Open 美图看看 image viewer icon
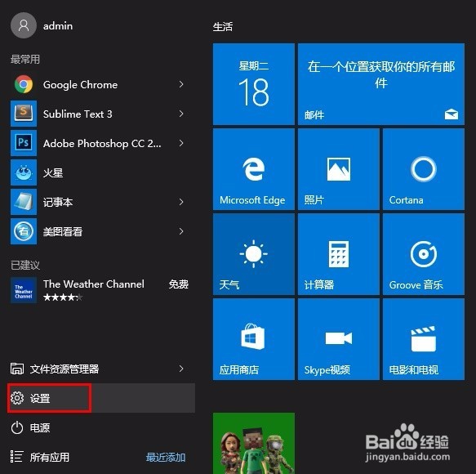Screen dimensions: 476x474 24,231
